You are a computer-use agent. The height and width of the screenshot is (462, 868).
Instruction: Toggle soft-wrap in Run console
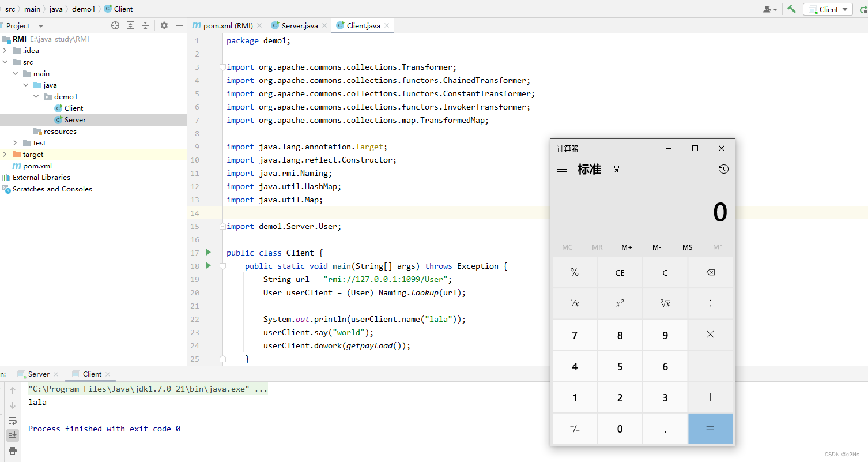pos(13,420)
